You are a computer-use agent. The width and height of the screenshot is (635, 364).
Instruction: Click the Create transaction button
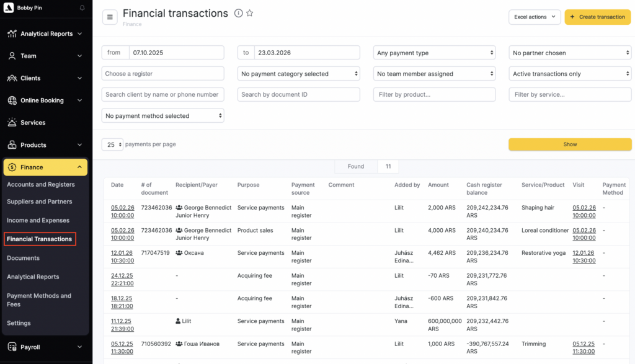(x=597, y=17)
